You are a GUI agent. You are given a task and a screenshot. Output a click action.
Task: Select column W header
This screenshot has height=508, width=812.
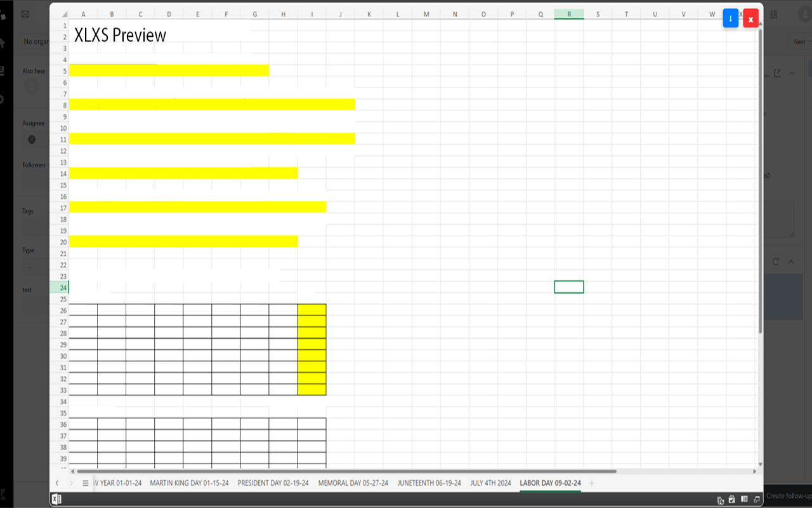point(712,14)
